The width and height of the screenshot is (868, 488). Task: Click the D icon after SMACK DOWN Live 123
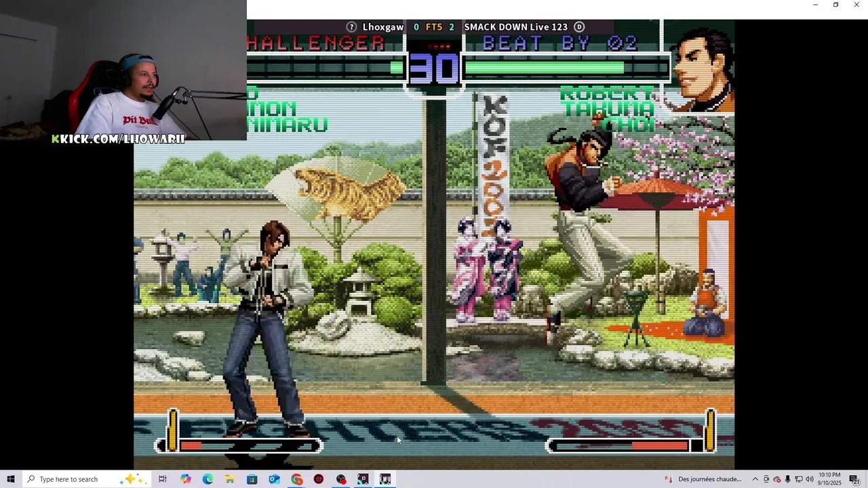(x=579, y=27)
